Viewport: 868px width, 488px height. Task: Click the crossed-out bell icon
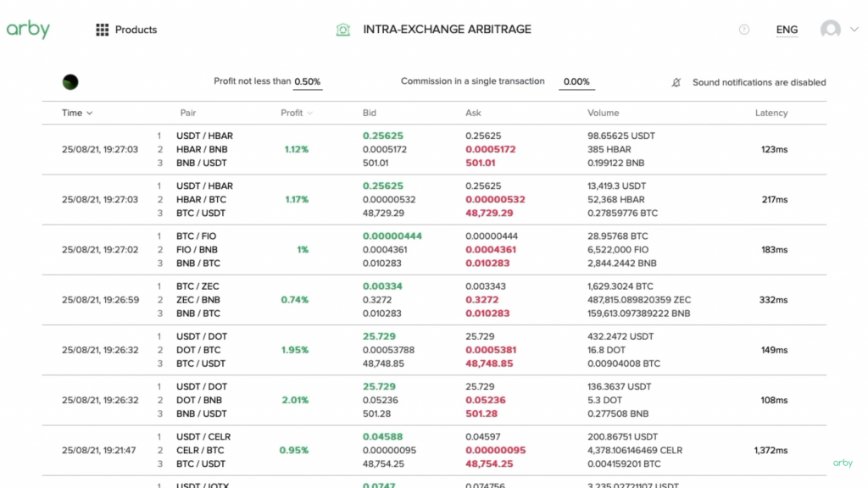tap(676, 82)
